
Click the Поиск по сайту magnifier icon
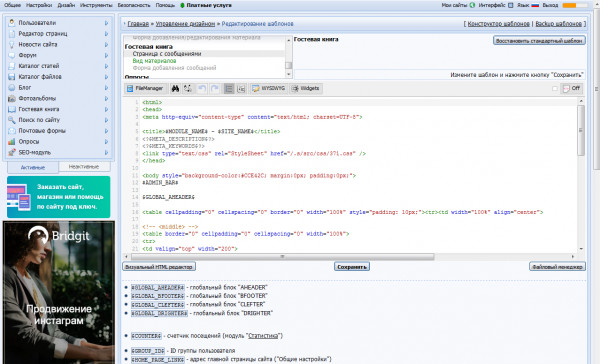[12, 120]
